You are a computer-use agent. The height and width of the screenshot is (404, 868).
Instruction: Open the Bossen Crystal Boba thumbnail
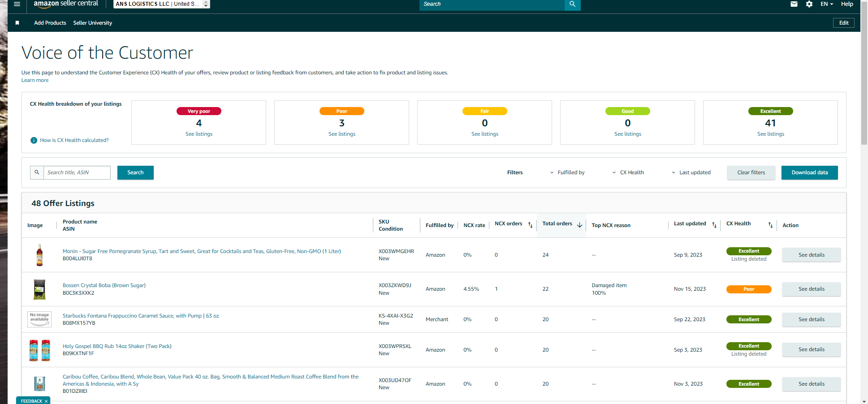point(39,289)
